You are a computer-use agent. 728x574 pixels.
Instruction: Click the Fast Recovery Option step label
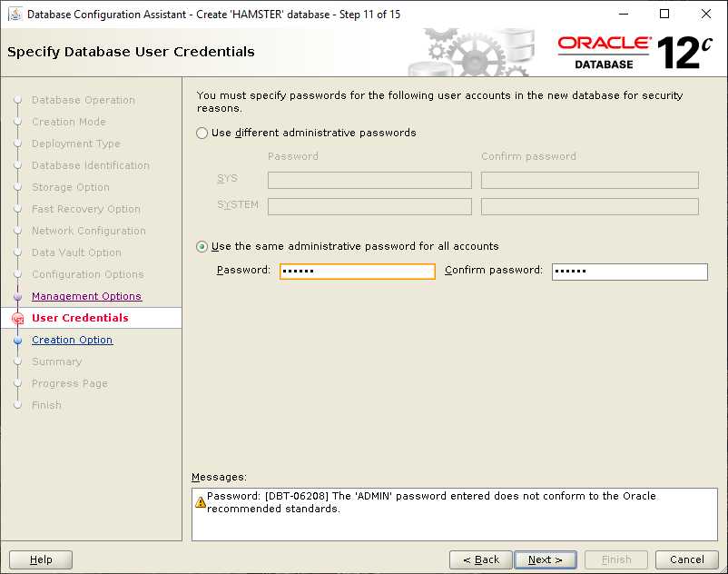(86, 210)
